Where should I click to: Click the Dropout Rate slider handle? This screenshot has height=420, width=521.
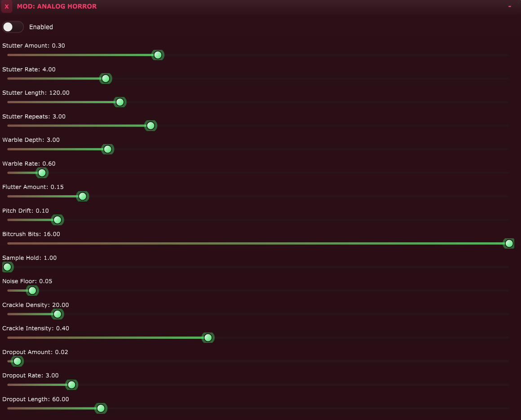pyautogui.click(x=71, y=385)
